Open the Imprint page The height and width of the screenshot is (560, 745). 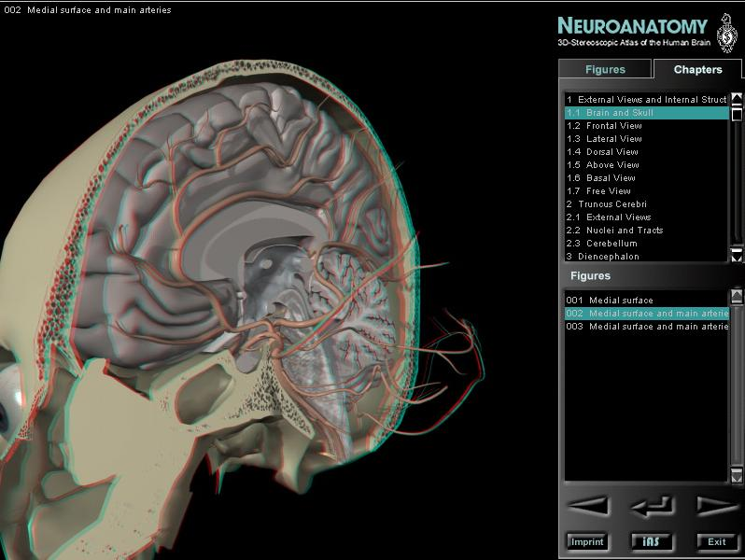(x=586, y=541)
